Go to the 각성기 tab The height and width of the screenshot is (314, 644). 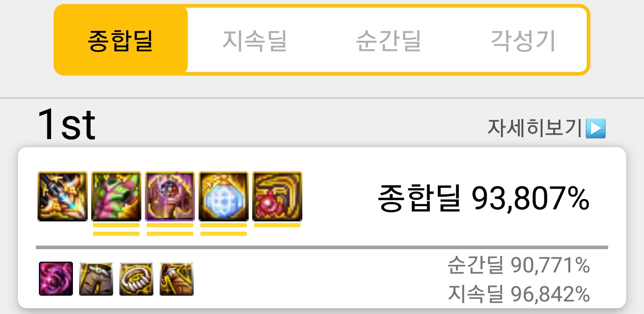click(x=523, y=40)
